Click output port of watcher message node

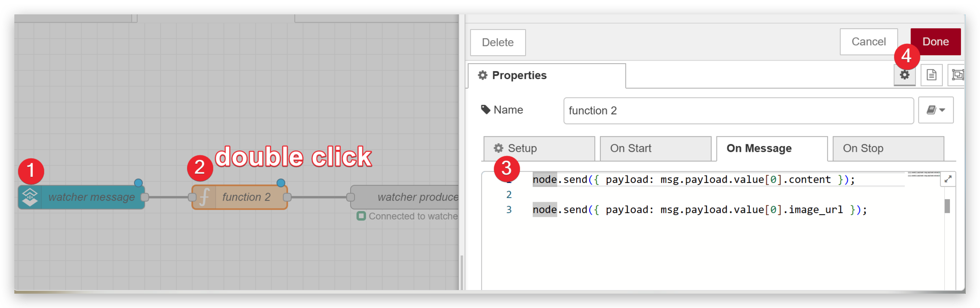pos(144,197)
